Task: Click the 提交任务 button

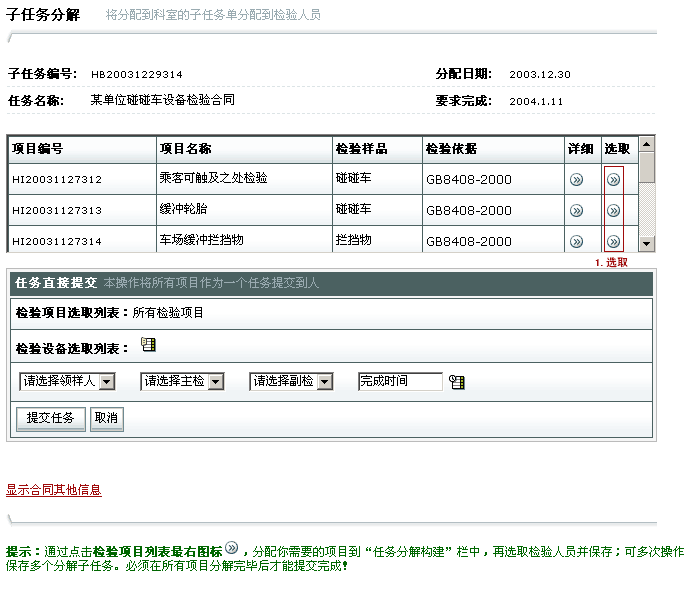Action: click(x=51, y=418)
